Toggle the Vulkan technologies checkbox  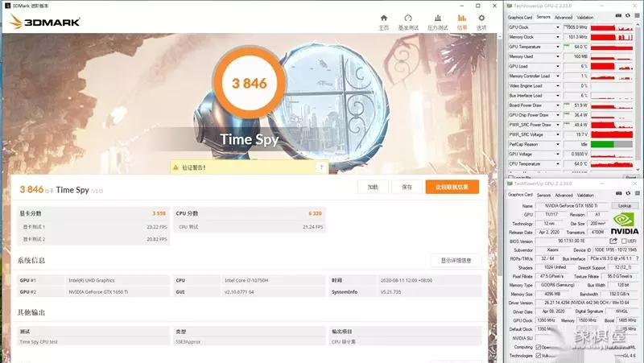(x=538, y=355)
